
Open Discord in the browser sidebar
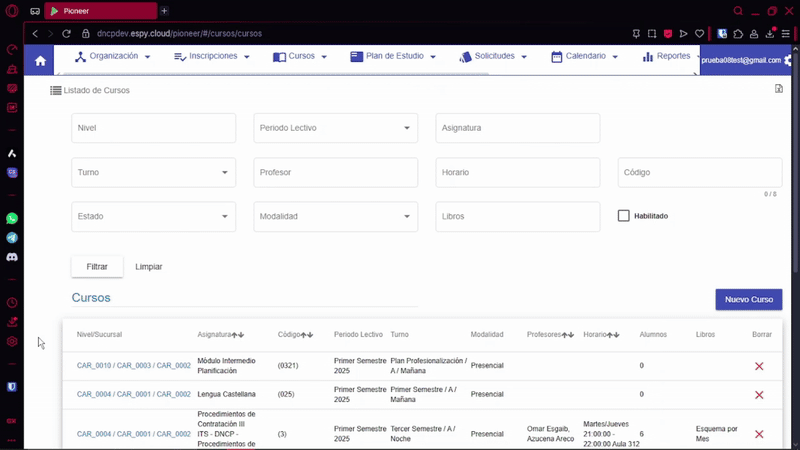12,257
